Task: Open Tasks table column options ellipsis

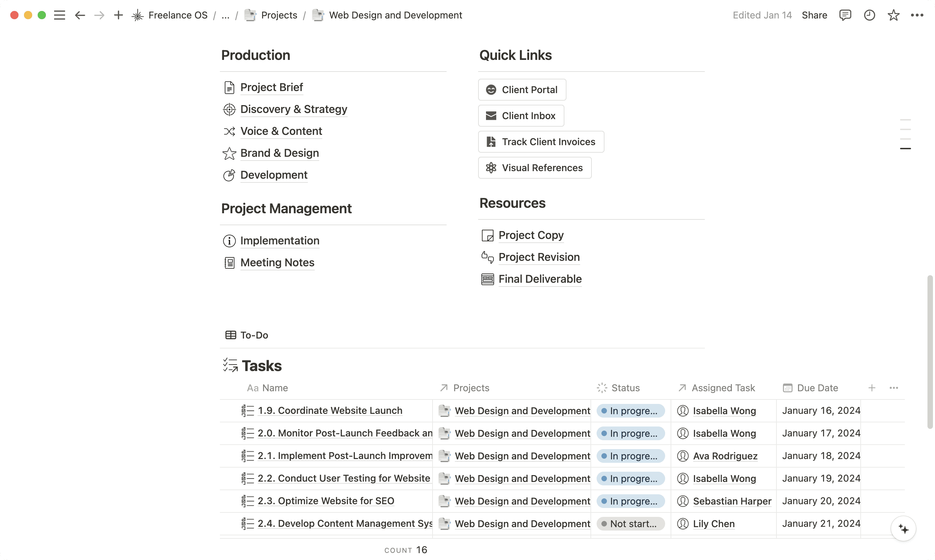Action: 894,388
